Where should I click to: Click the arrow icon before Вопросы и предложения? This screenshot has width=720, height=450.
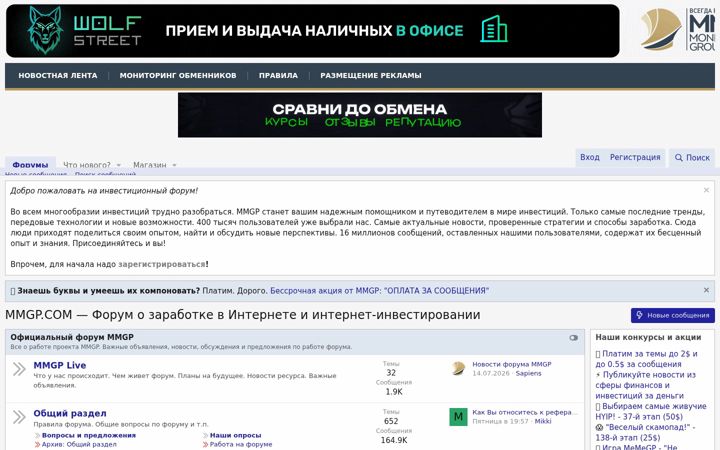point(37,436)
